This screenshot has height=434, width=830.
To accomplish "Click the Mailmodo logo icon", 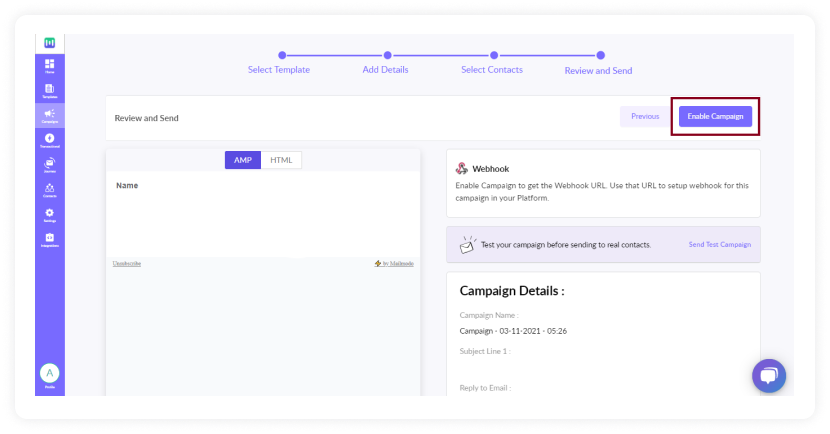I will click(x=50, y=43).
